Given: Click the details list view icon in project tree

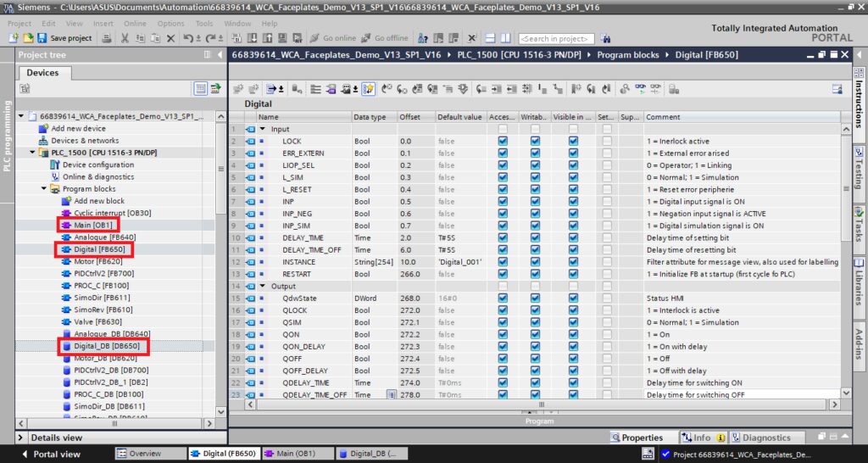Looking at the screenshot, I should coord(200,88).
